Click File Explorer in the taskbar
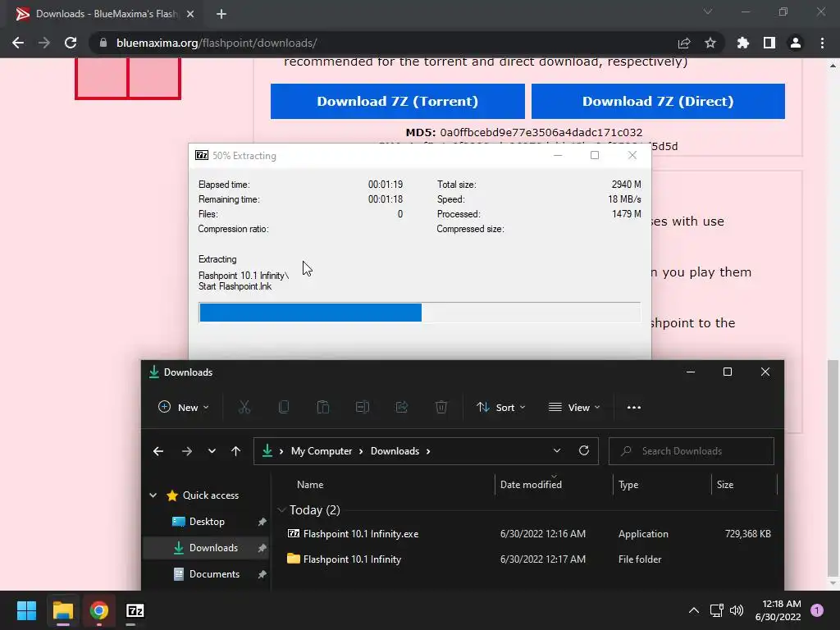 [x=62, y=610]
